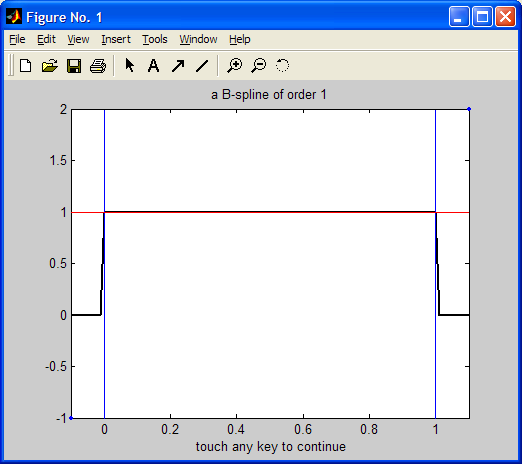522x464 pixels.
Task: Open the File menu
Action: pos(17,39)
